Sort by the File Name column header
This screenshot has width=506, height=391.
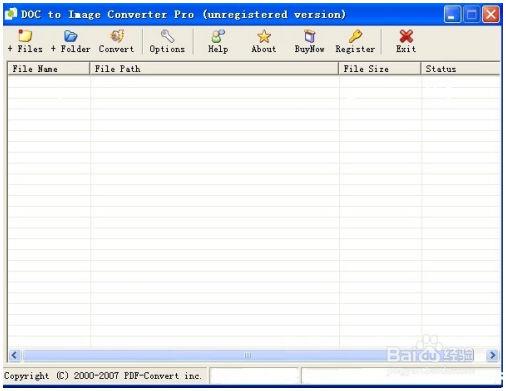point(49,69)
